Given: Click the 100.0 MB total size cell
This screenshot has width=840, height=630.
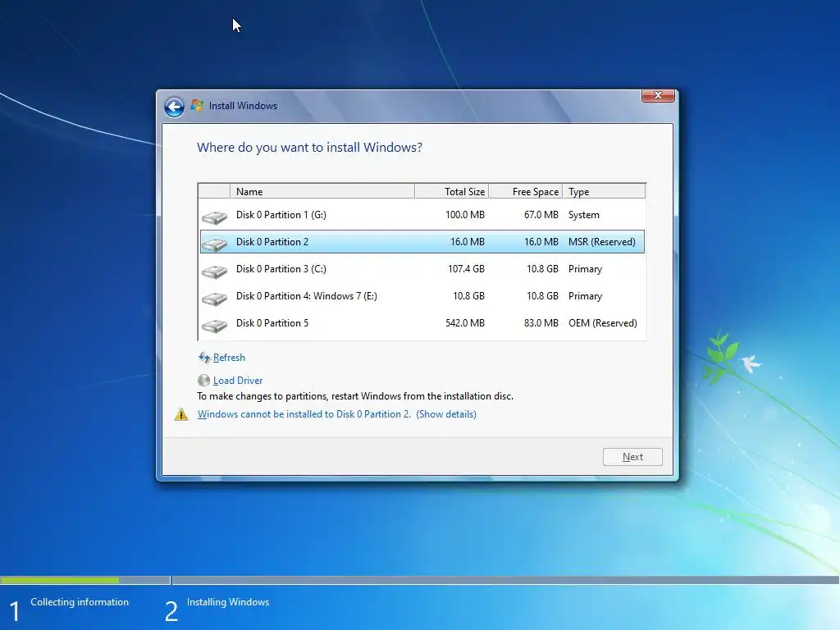Looking at the screenshot, I should click(x=465, y=215).
